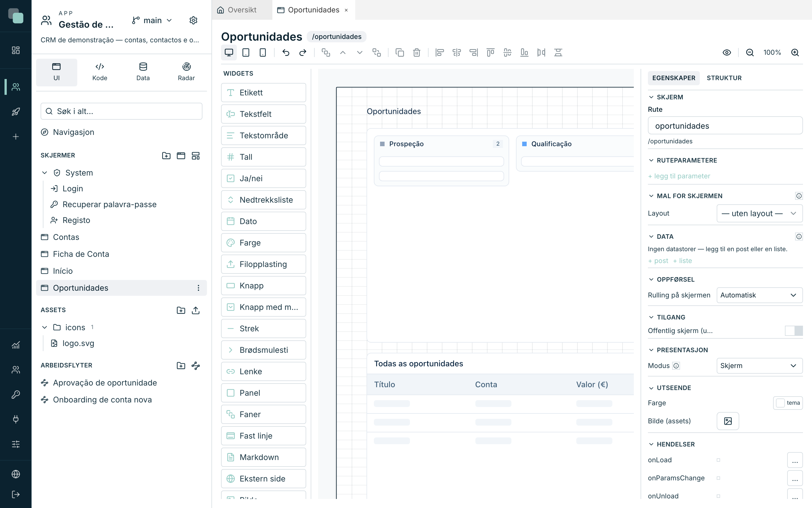Image resolution: width=812 pixels, height=508 pixels.
Task: Add a liste data store
Action: coord(683,261)
